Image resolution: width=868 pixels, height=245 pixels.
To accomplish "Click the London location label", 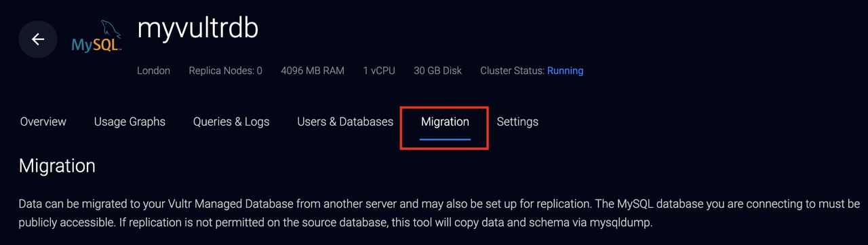I will point(153,71).
